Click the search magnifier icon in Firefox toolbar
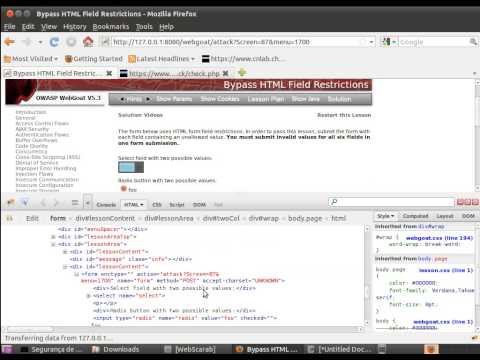The height and width of the screenshot is (360, 480). (473, 42)
